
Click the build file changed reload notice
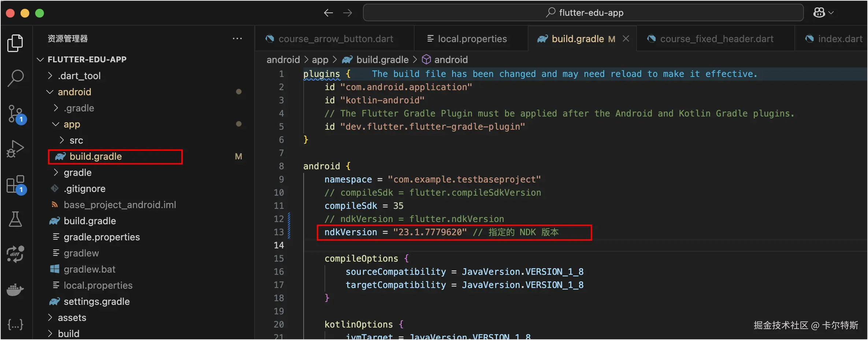[x=564, y=74]
